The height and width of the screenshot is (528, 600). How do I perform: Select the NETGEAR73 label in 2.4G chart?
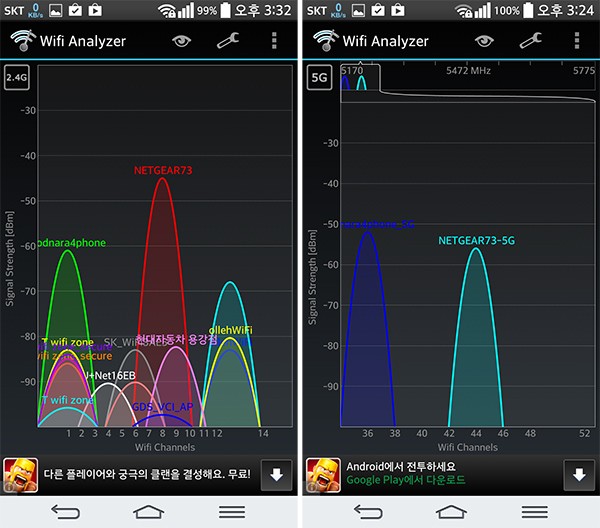coord(163,170)
